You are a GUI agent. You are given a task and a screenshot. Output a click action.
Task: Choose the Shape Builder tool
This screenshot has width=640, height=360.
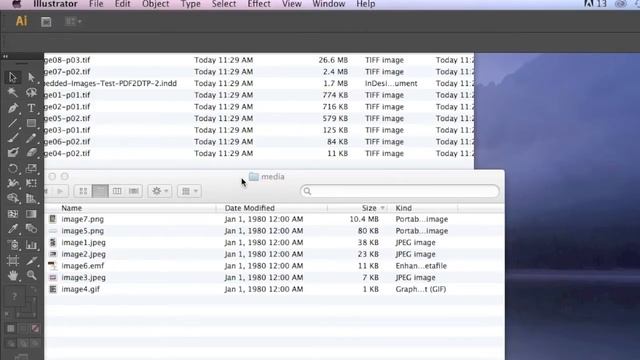(13, 198)
